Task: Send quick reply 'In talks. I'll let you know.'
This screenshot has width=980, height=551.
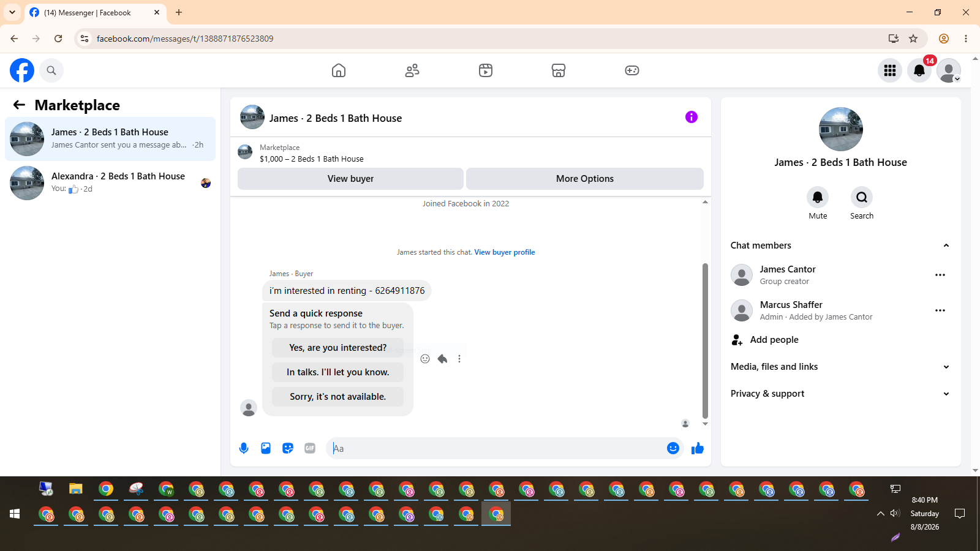Action: [x=337, y=372]
